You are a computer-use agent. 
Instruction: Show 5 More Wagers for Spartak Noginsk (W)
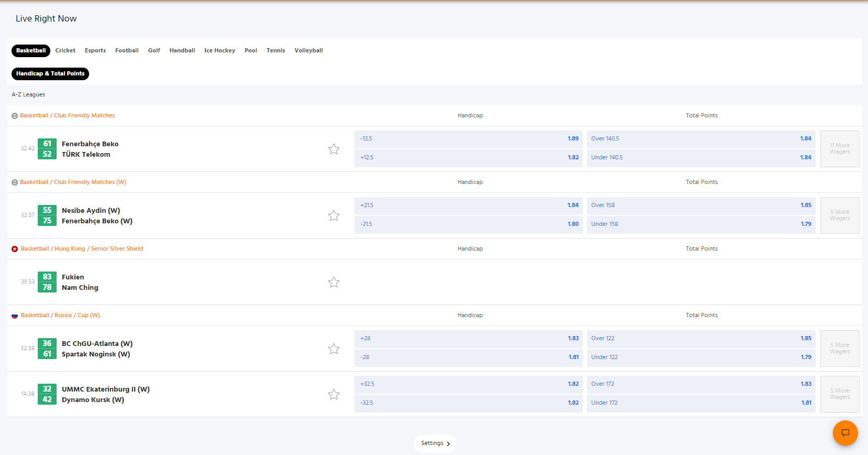[x=840, y=349]
